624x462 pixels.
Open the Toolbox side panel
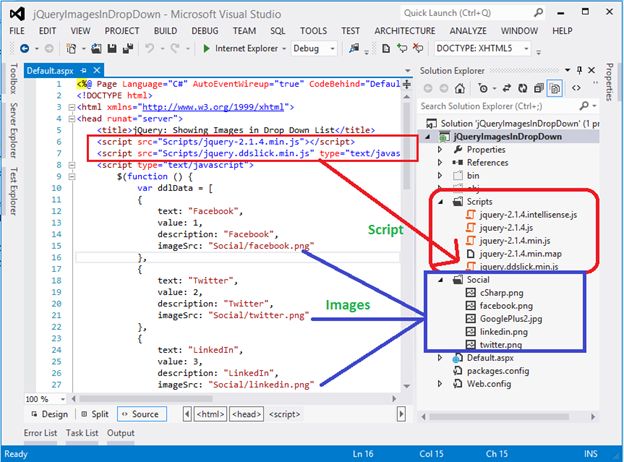(13, 79)
